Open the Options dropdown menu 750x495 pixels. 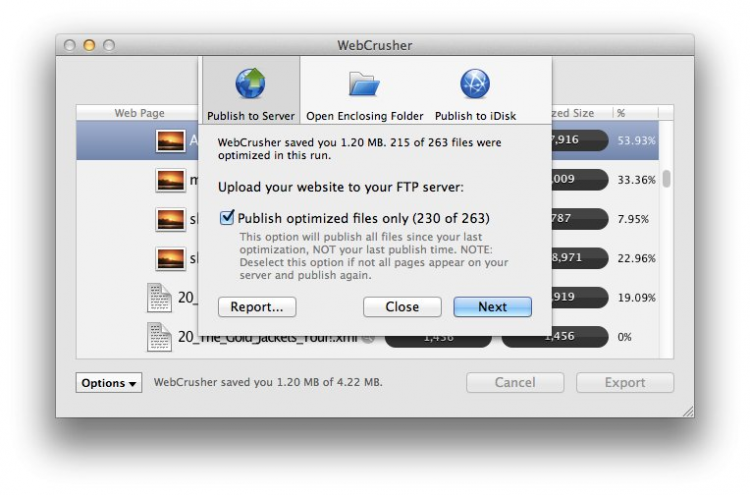109,383
